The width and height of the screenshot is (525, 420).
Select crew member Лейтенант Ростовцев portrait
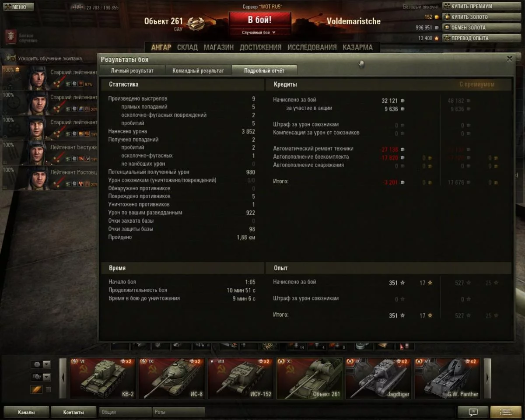point(38,178)
